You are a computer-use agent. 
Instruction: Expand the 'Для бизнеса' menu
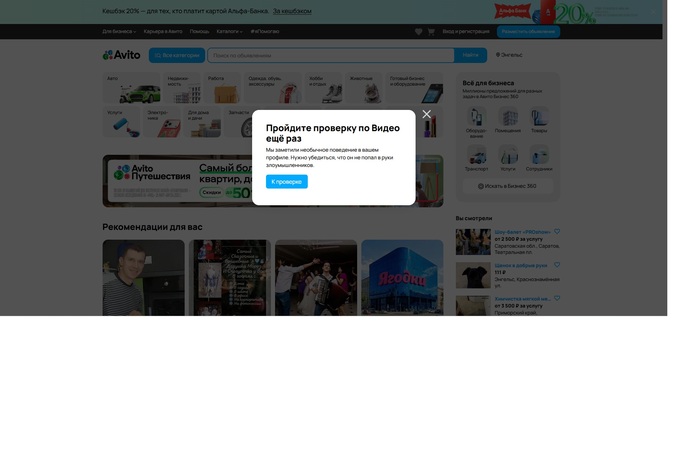click(119, 32)
